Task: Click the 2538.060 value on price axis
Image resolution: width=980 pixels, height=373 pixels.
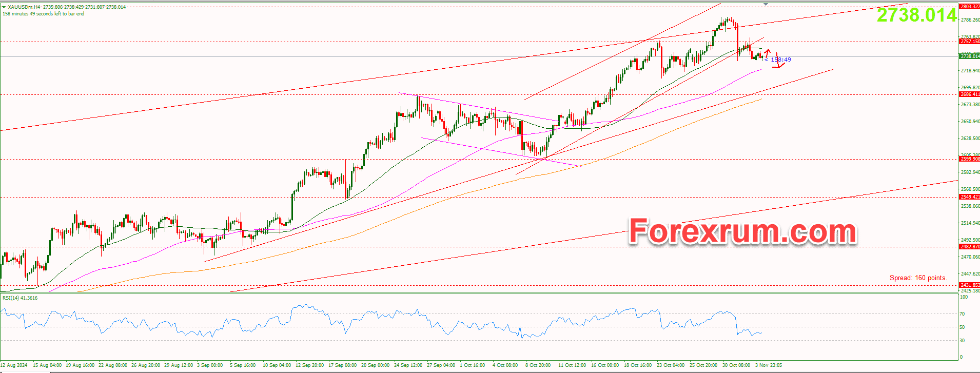Action: (x=970, y=206)
